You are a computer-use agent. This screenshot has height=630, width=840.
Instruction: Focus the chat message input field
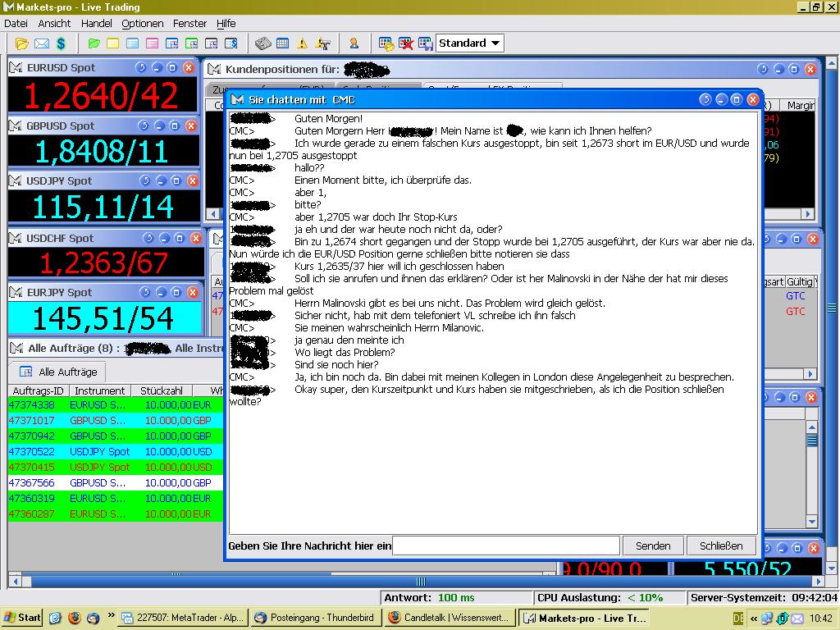[x=505, y=546]
